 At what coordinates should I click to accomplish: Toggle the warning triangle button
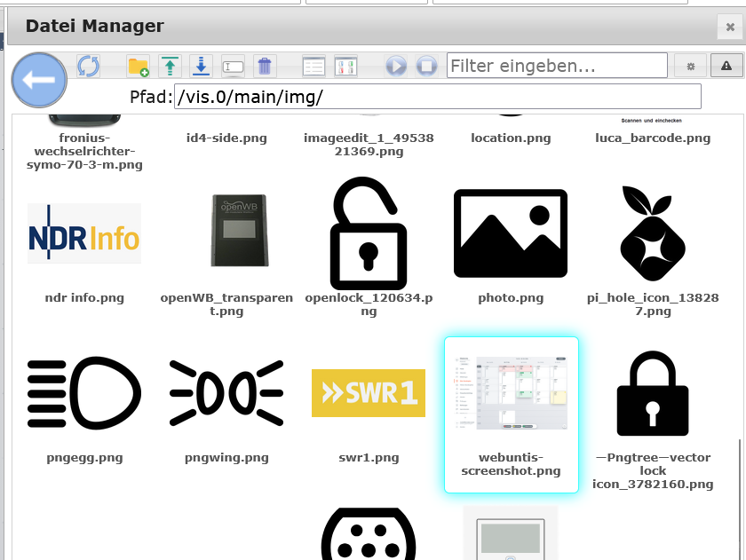click(x=726, y=66)
